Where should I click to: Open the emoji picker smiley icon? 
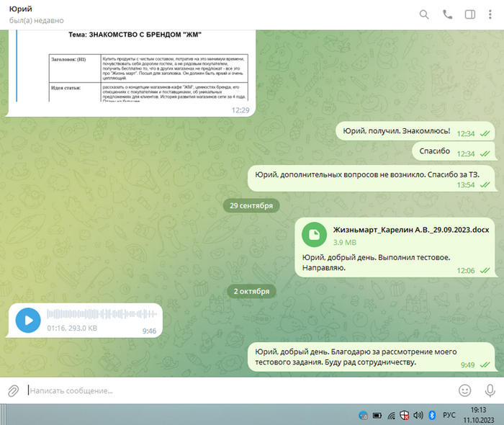click(464, 390)
